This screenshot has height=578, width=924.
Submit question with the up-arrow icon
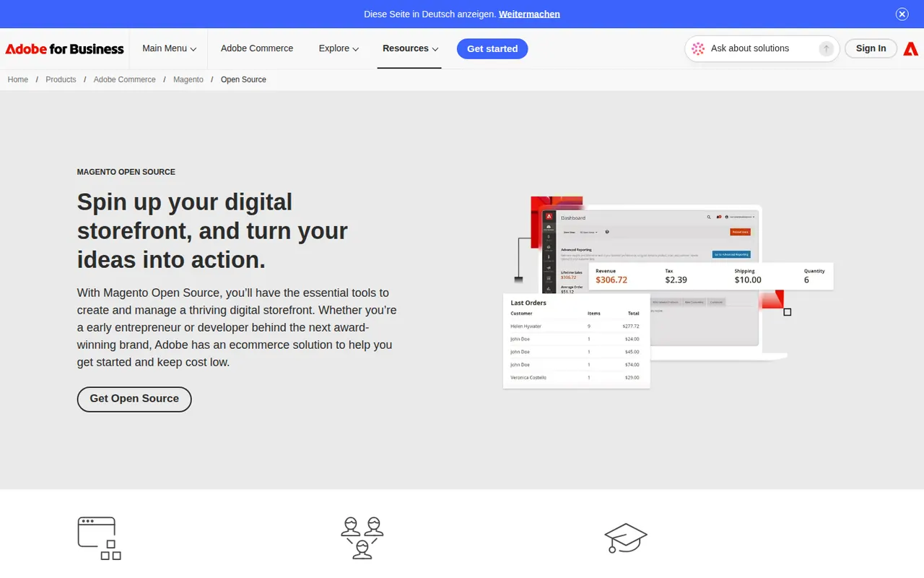tap(826, 48)
